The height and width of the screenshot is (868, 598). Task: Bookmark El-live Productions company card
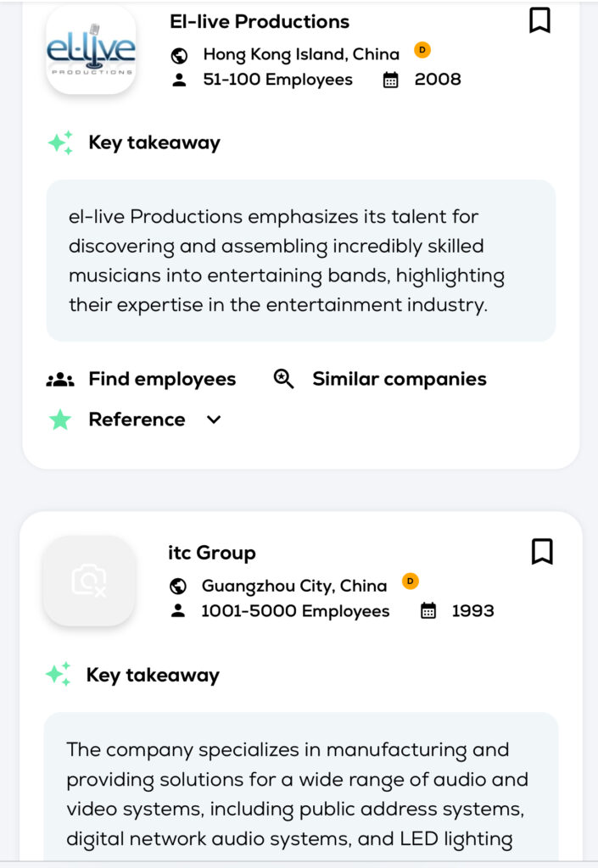point(539,20)
